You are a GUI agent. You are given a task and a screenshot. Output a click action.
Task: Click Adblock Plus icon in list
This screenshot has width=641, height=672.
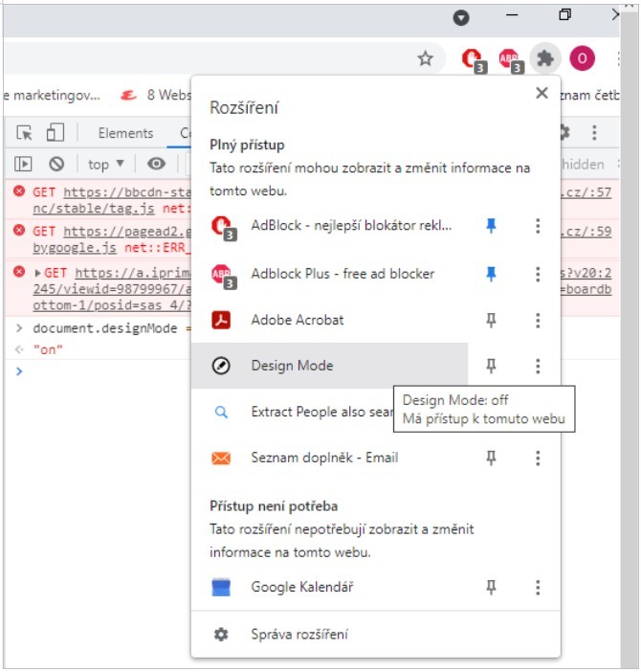(223, 276)
